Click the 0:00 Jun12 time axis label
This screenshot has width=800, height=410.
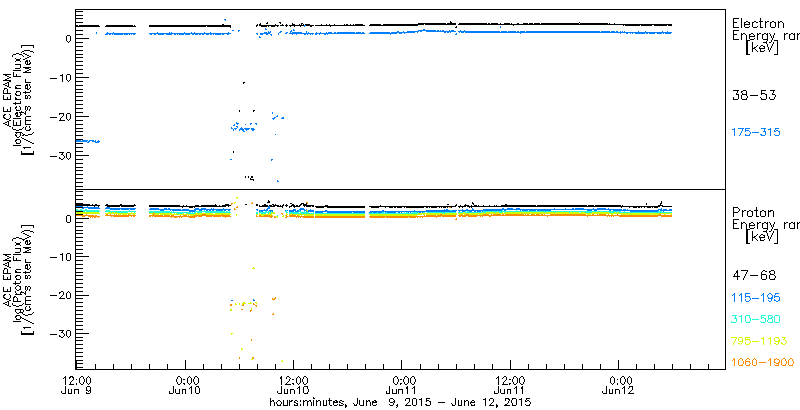coord(619,387)
